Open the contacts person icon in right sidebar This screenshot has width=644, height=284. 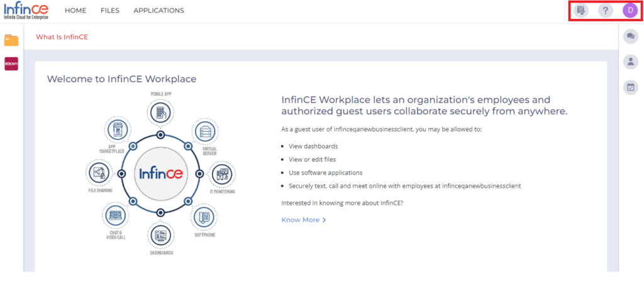(x=631, y=62)
